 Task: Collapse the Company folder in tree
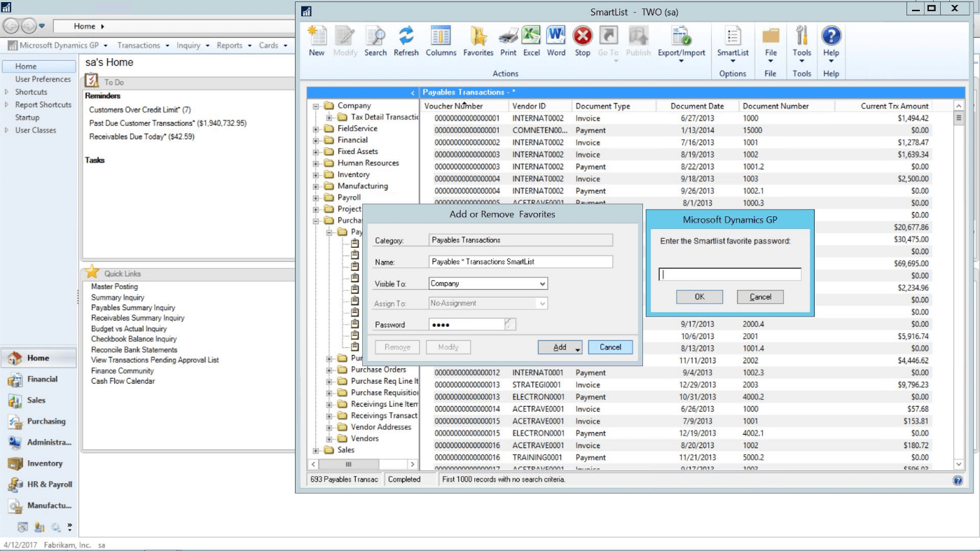point(317,106)
